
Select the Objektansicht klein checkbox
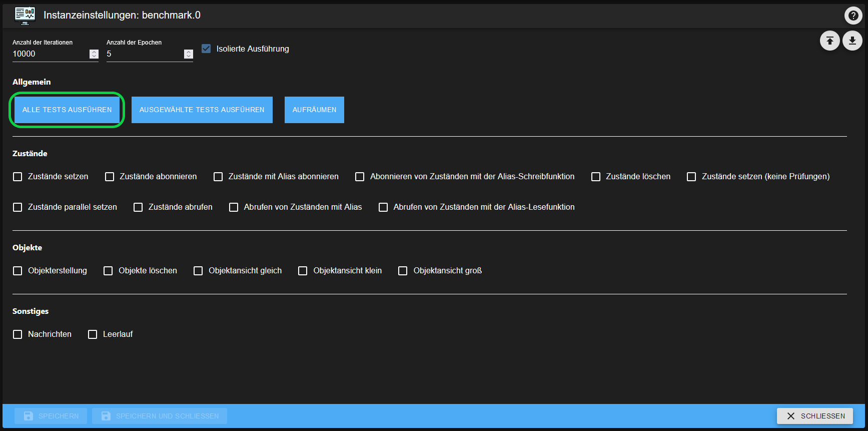click(303, 271)
